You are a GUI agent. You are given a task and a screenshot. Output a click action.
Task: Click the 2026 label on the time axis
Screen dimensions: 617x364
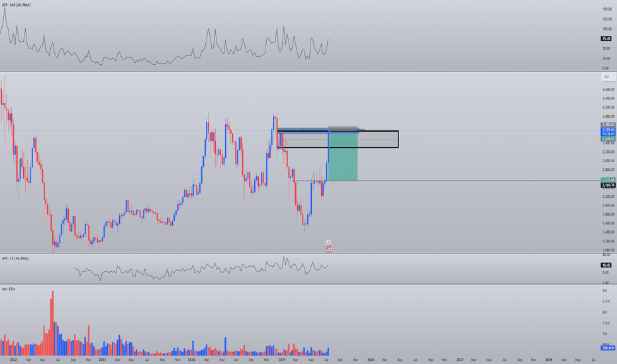pos(371,359)
